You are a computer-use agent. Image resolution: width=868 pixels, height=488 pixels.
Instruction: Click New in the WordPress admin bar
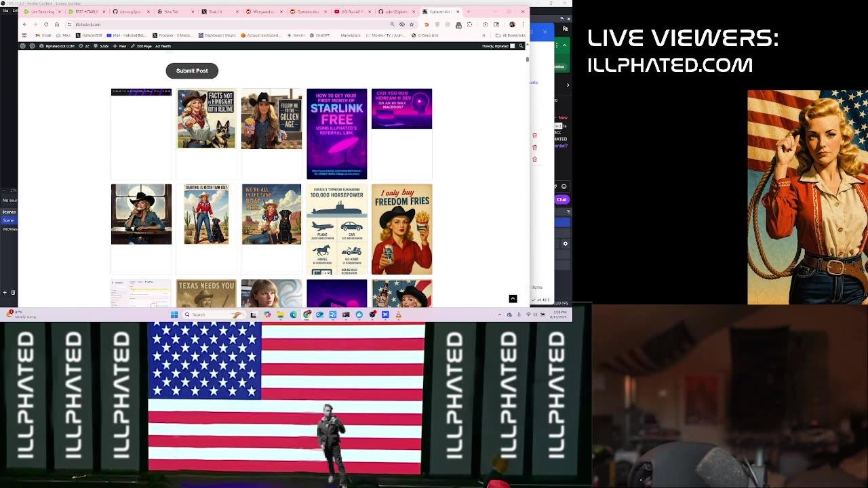coord(120,46)
